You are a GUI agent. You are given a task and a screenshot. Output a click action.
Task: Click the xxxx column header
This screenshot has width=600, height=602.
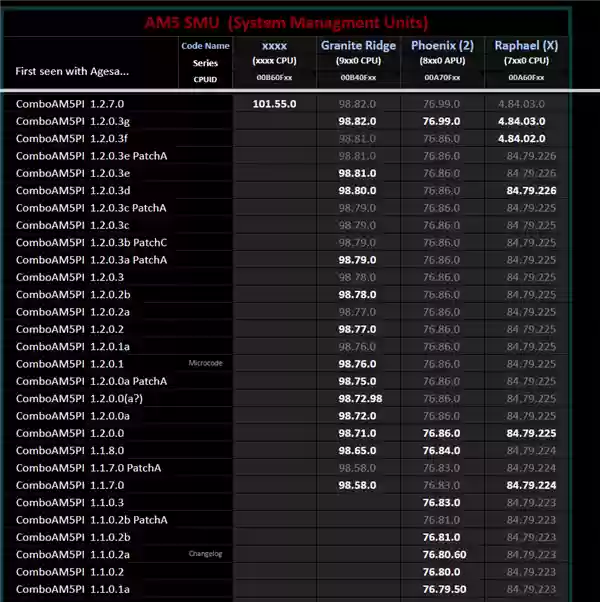(274, 46)
